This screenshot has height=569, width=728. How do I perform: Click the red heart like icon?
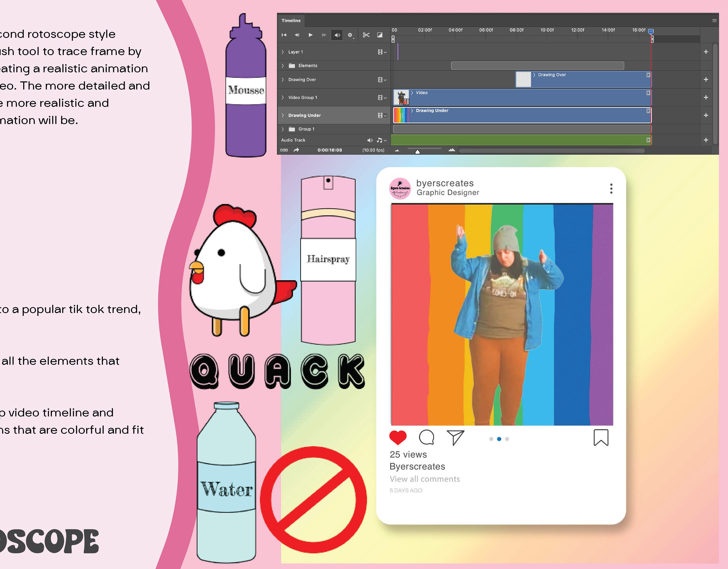click(398, 438)
